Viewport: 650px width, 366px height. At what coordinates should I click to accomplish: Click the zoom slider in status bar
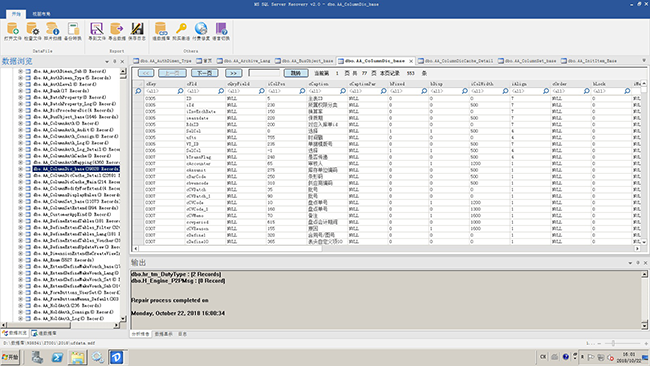pos(613,343)
